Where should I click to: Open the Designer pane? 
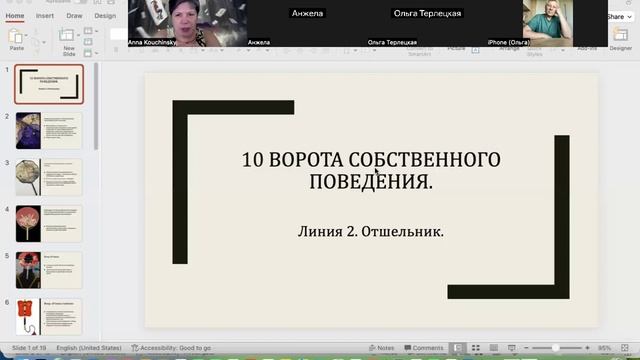[x=620, y=39]
